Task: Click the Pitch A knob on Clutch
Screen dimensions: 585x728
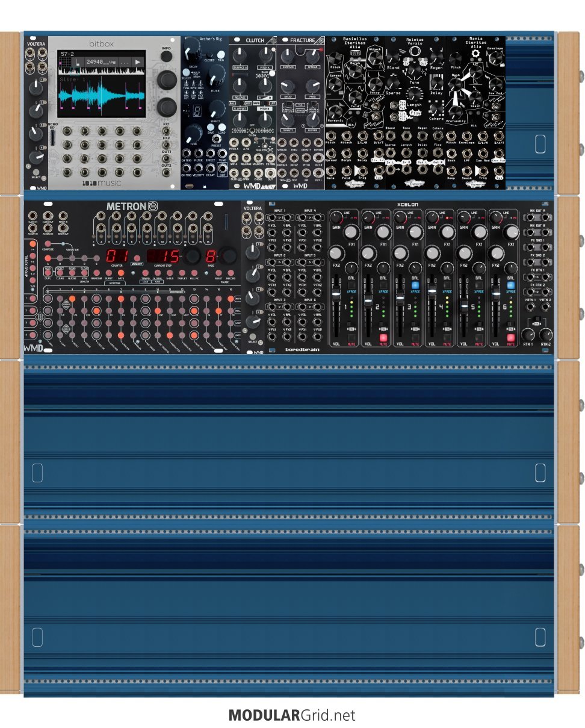Action: (x=265, y=55)
